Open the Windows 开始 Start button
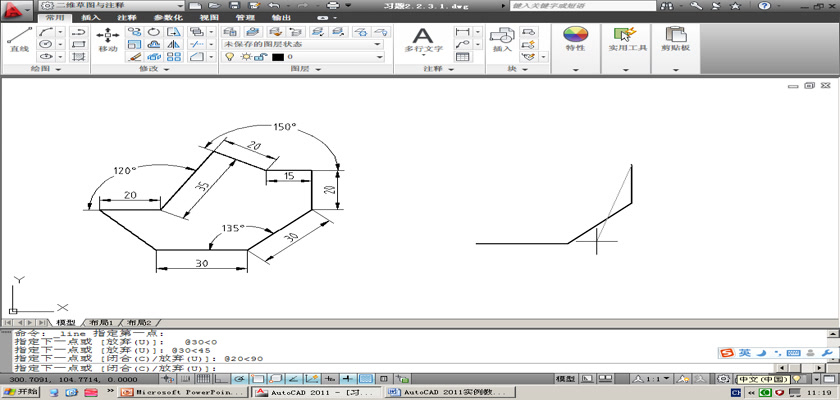 pos(20,392)
